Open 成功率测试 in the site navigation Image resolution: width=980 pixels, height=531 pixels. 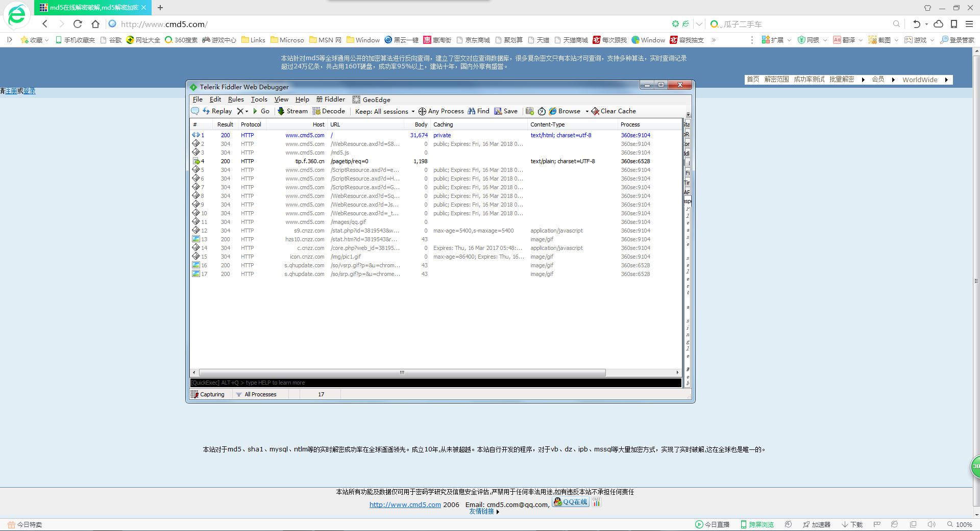pos(809,80)
